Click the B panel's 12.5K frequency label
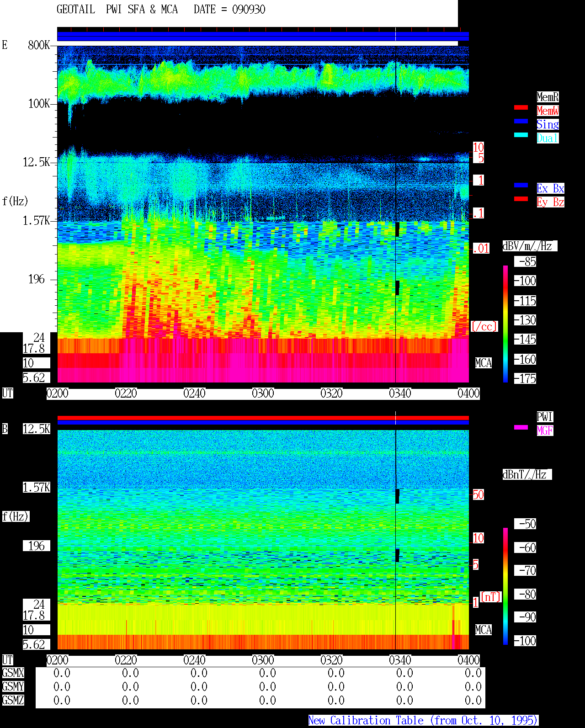This screenshot has width=585, height=728. pyautogui.click(x=37, y=429)
